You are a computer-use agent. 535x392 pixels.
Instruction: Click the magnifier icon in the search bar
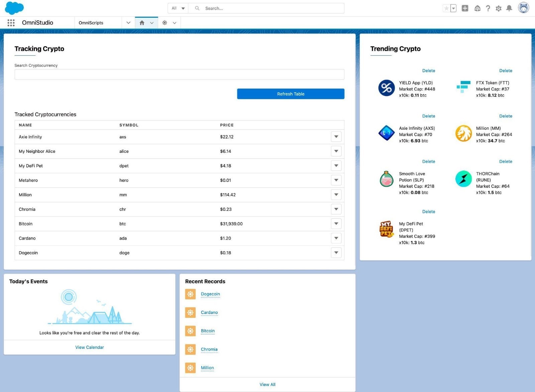pos(197,8)
